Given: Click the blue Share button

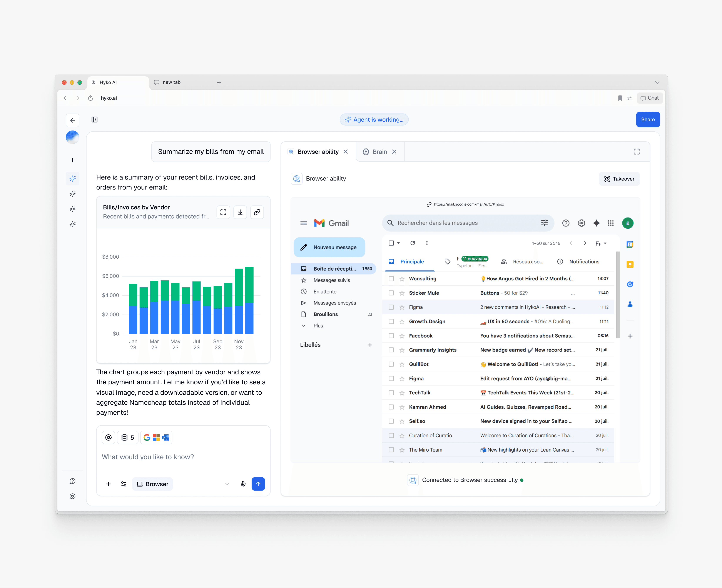Looking at the screenshot, I should 647,120.
